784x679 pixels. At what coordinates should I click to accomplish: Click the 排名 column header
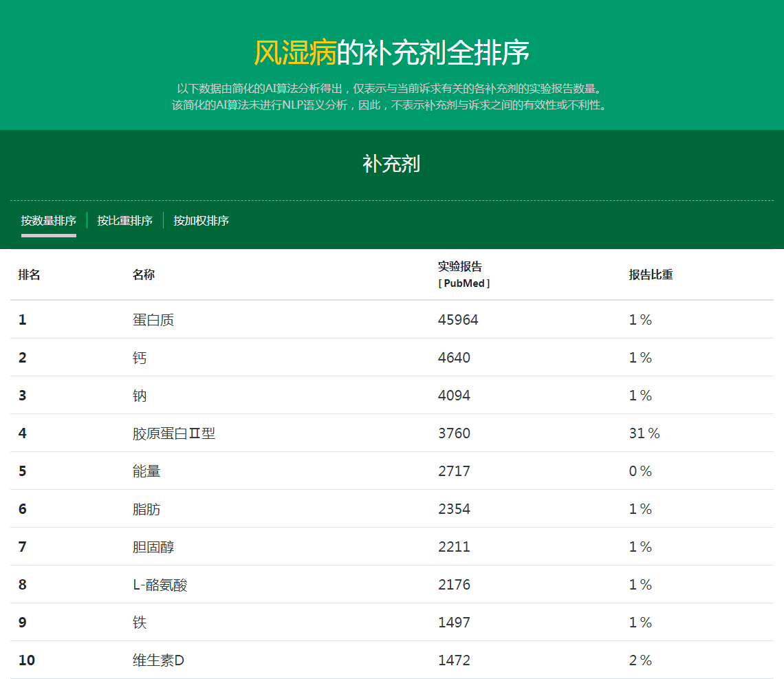click(x=30, y=274)
